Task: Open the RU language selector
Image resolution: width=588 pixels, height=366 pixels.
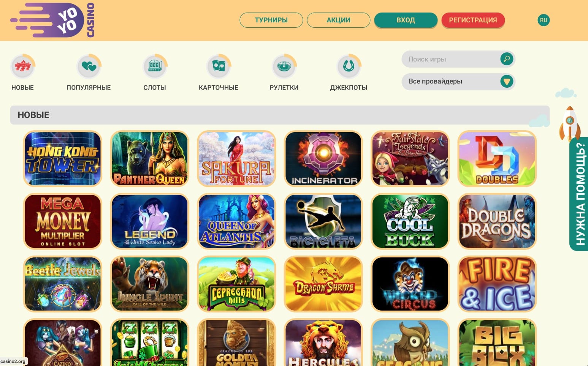Action: click(x=544, y=20)
